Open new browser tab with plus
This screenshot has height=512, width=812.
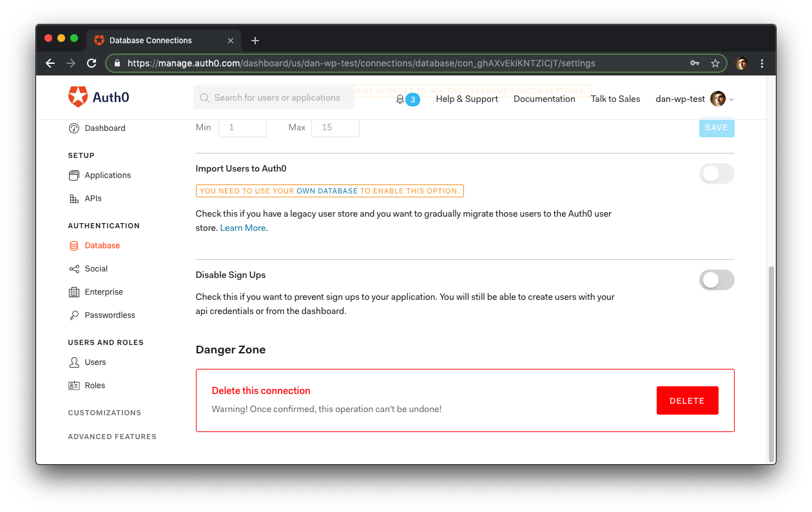pos(255,41)
